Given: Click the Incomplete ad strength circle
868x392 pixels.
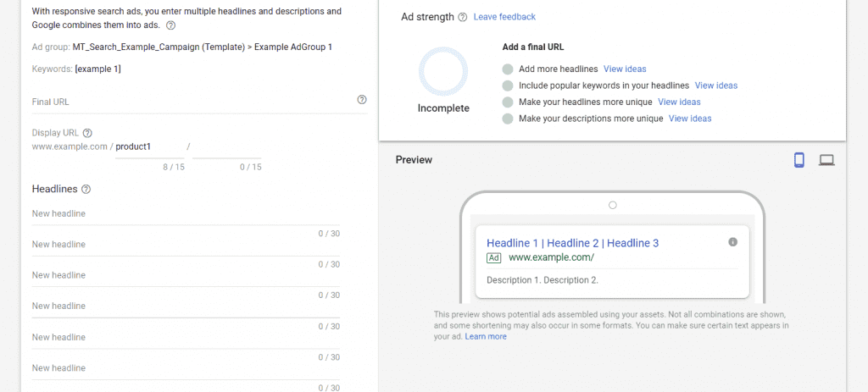Looking at the screenshot, I should tap(443, 71).
